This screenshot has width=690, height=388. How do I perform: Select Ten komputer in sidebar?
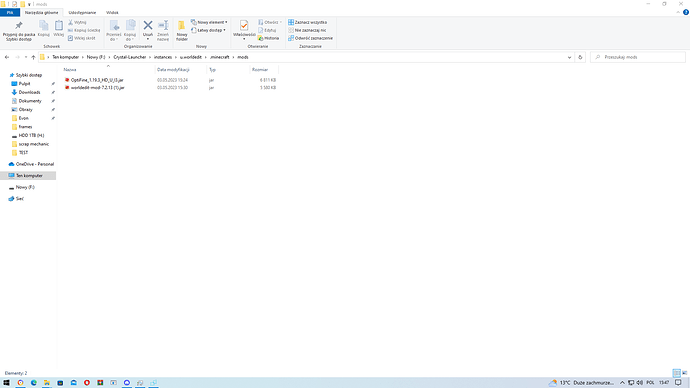click(x=28, y=176)
